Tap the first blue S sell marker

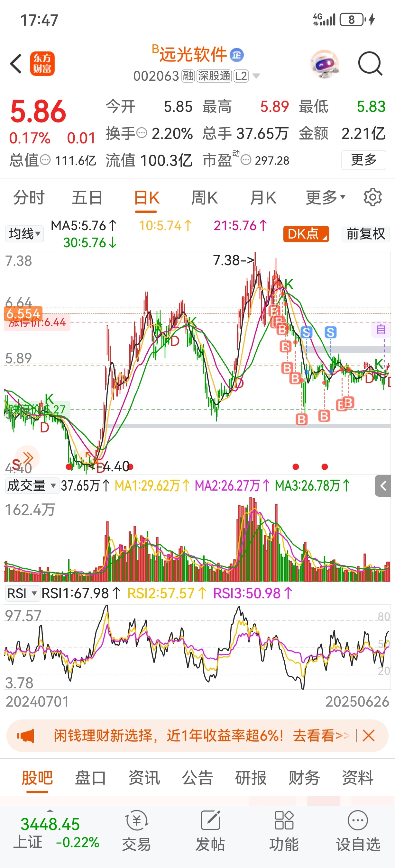[306, 333]
